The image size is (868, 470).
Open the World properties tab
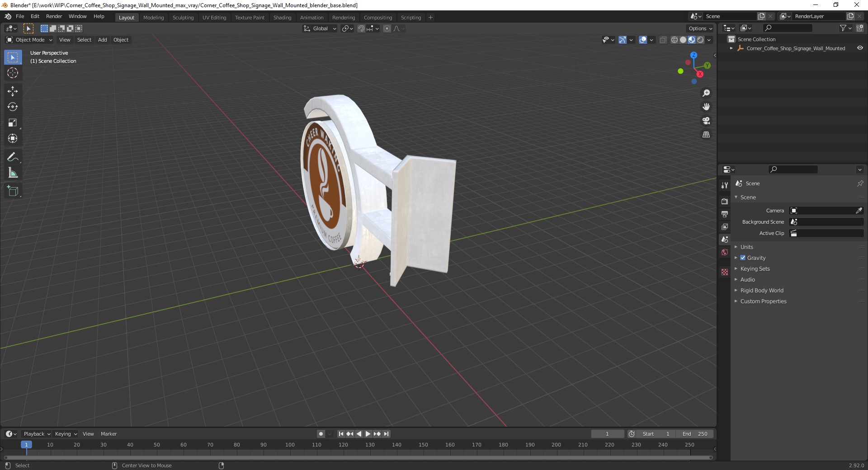[725, 252]
